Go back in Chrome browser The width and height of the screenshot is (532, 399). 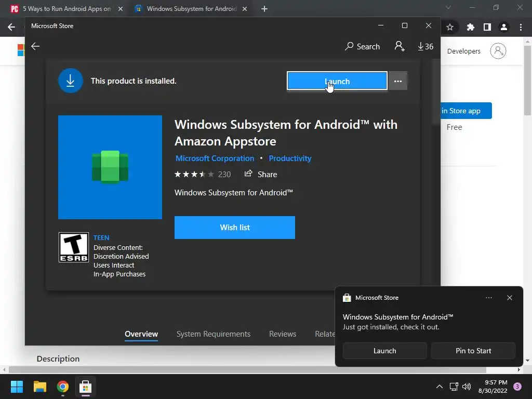pos(11,27)
